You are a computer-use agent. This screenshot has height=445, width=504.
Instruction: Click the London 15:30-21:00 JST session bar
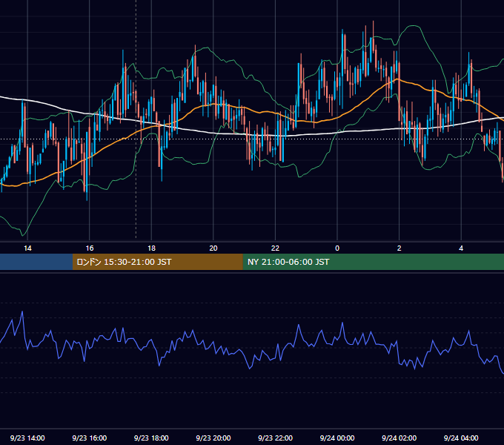click(x=157, y=262)
